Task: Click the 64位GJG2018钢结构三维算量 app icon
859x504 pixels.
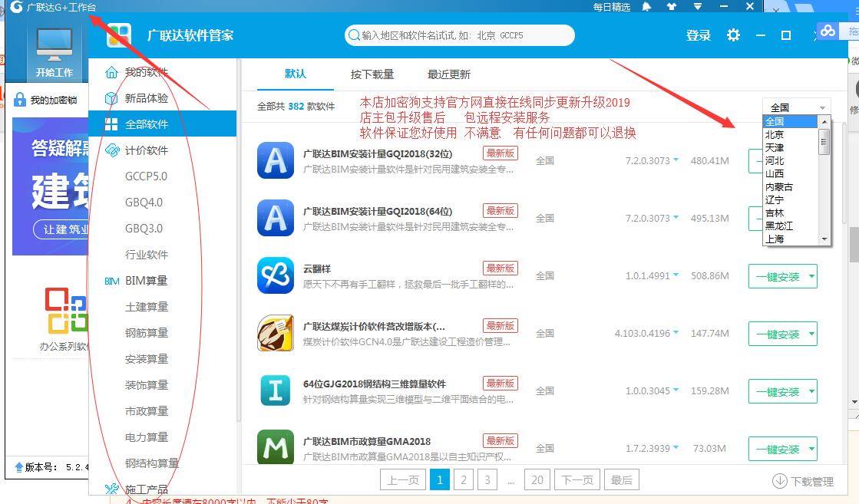Action: coord(275,390)
